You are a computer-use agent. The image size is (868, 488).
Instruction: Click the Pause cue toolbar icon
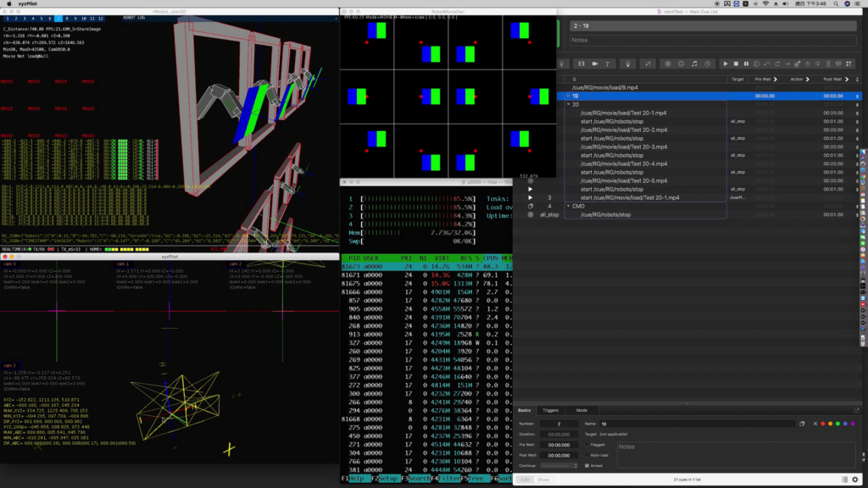point(746,64)
